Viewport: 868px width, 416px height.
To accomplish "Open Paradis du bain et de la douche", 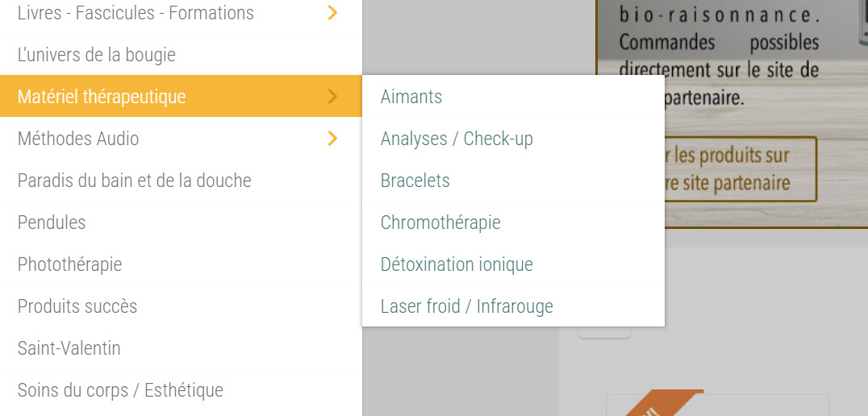I will 135,181.
